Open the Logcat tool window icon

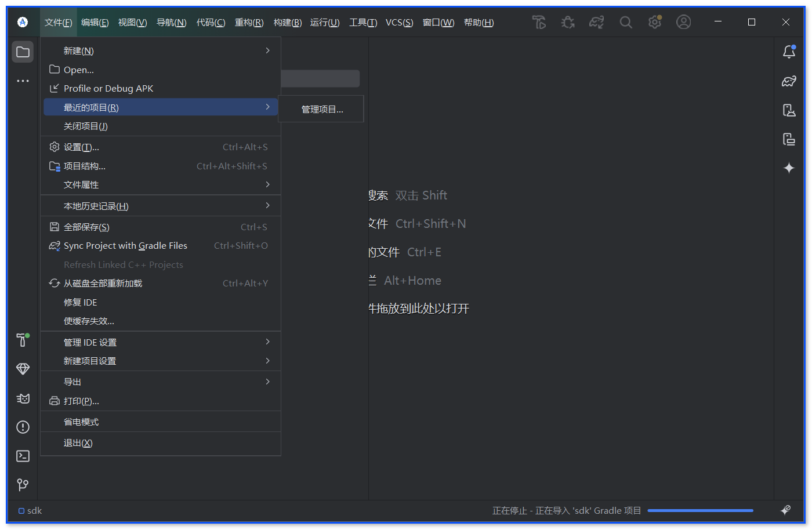(x=23, y=398)
